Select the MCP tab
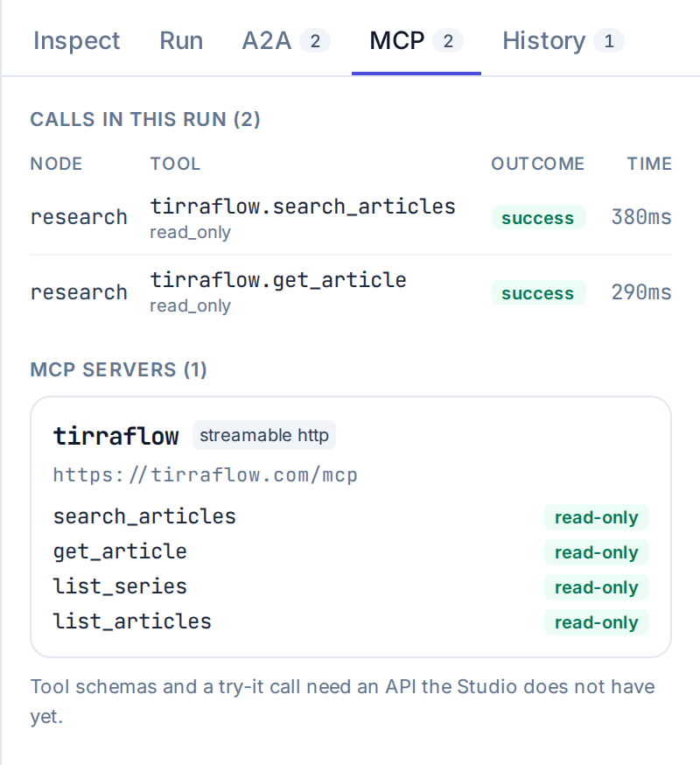The image size is (700, 765). click(x=416, y=40)
